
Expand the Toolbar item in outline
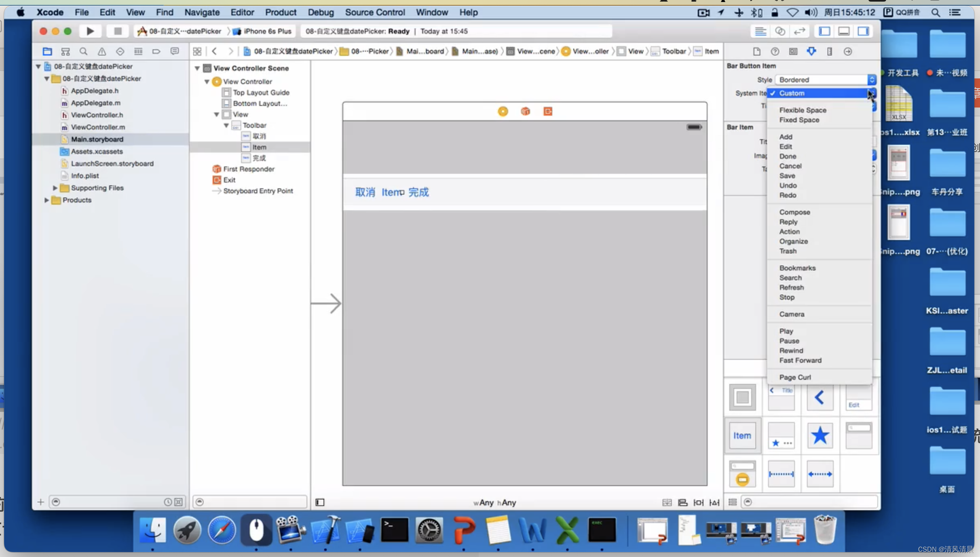coord(228,125)
